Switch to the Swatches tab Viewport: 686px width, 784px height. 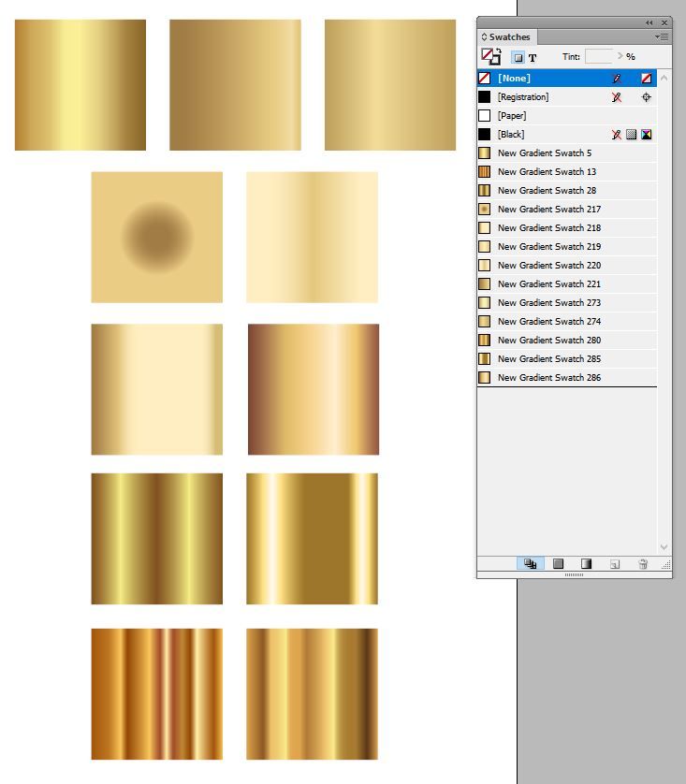509,37
